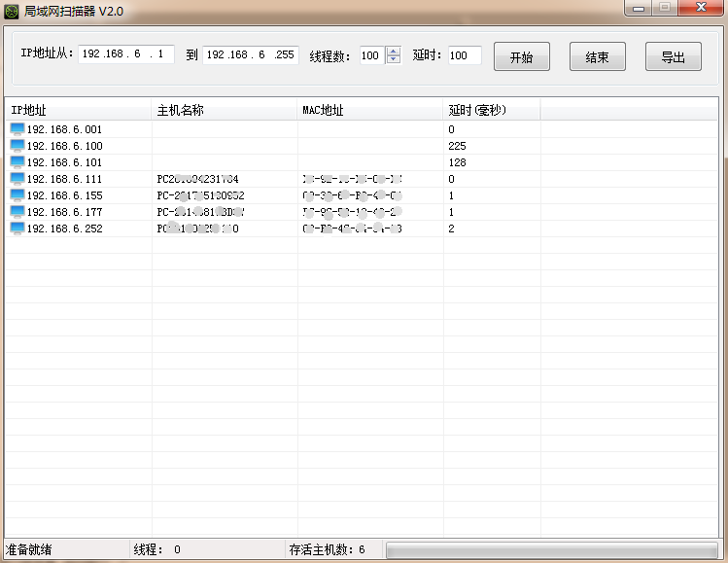
Task: Minimize the scanner window
Action: click(x=639, y=8)
